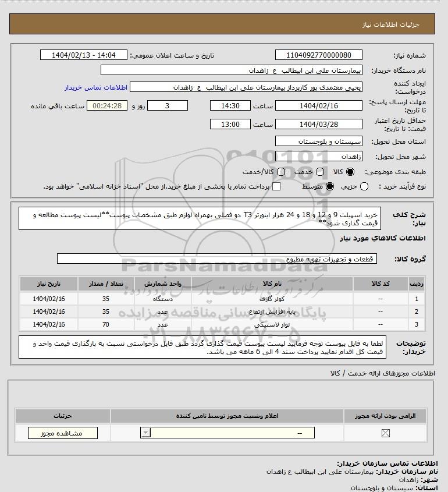Screen dimensions: 448x492
Task: Click the validity time field 13:00
Action: click(230, 124)
